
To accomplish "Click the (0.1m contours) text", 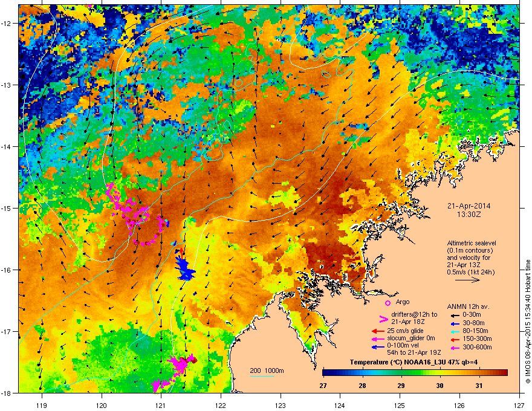I will coord(470,251).
